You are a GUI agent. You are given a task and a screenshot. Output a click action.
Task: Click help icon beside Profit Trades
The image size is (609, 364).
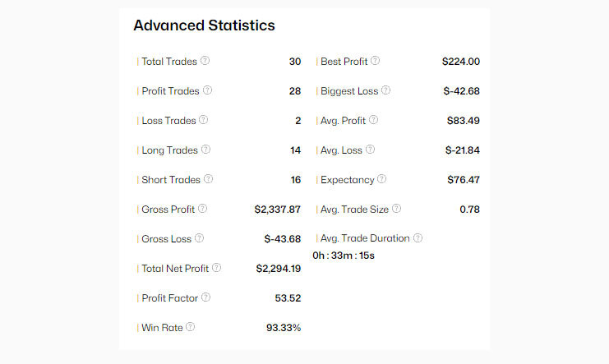(x=208, y=90)
